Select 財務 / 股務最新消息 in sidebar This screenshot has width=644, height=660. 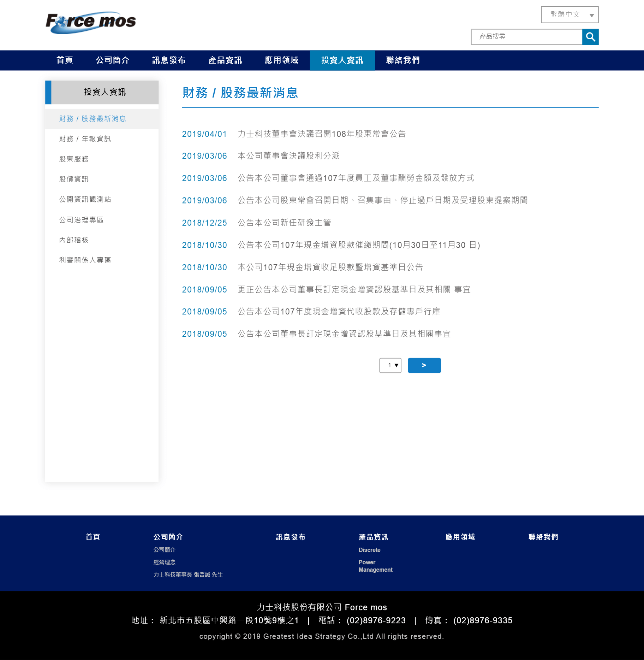(x=102, y=119)
